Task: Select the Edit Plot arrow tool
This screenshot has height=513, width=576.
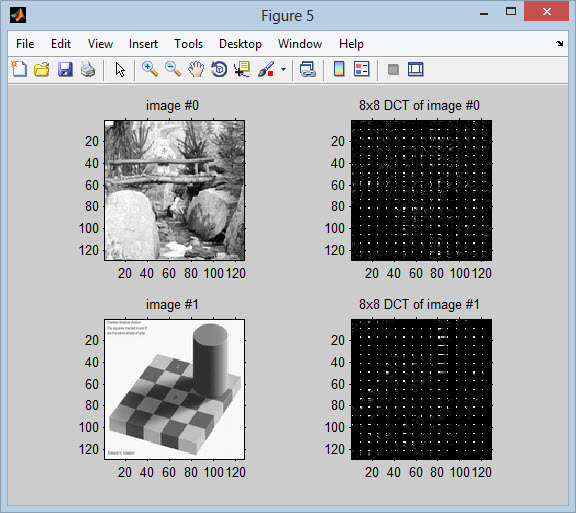Action: coord(120,69)
